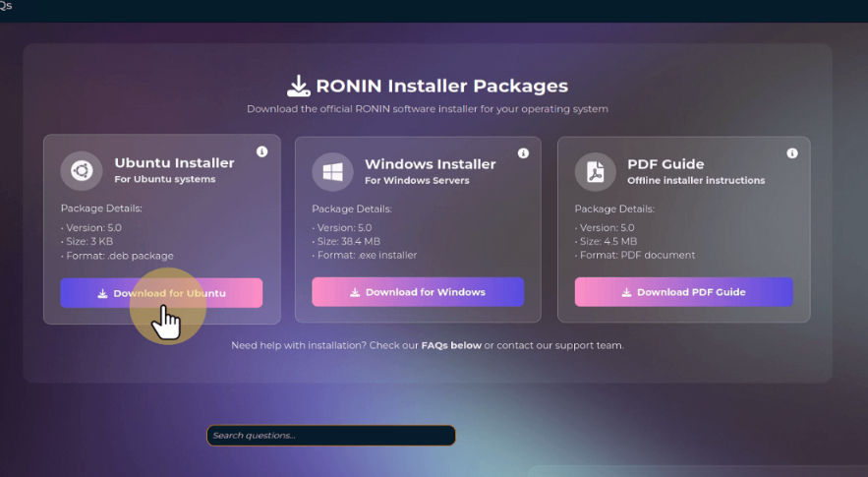Select the Ubuntu Installer card title
Viewport: 868px width, 477px height.
point(174,163)
